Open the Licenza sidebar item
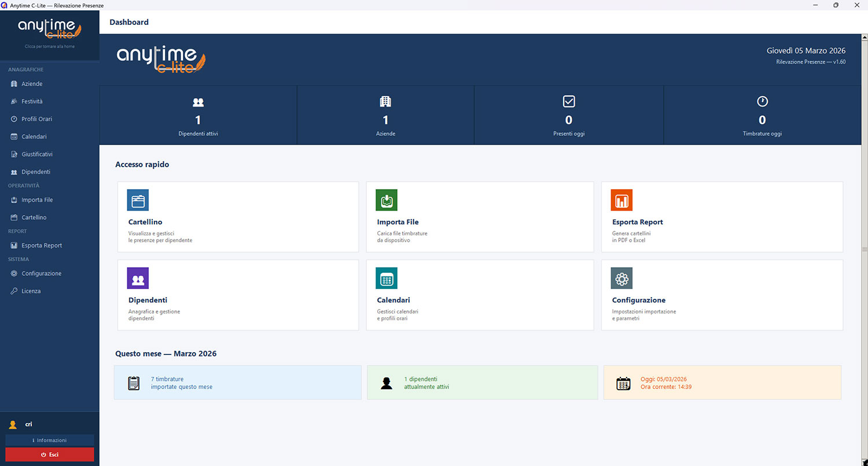This screenshot has height=466, width=868. [x=31, y=291]
